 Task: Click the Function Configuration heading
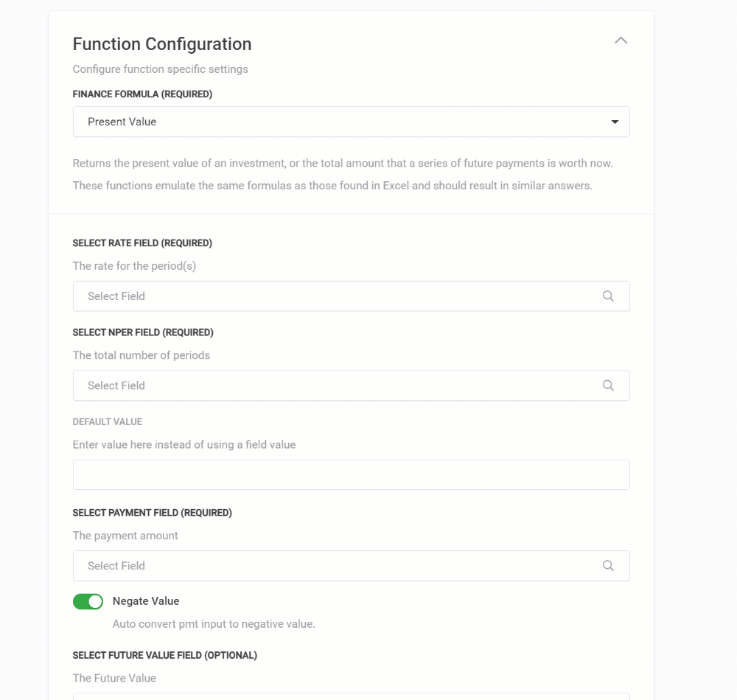[162, 44]
